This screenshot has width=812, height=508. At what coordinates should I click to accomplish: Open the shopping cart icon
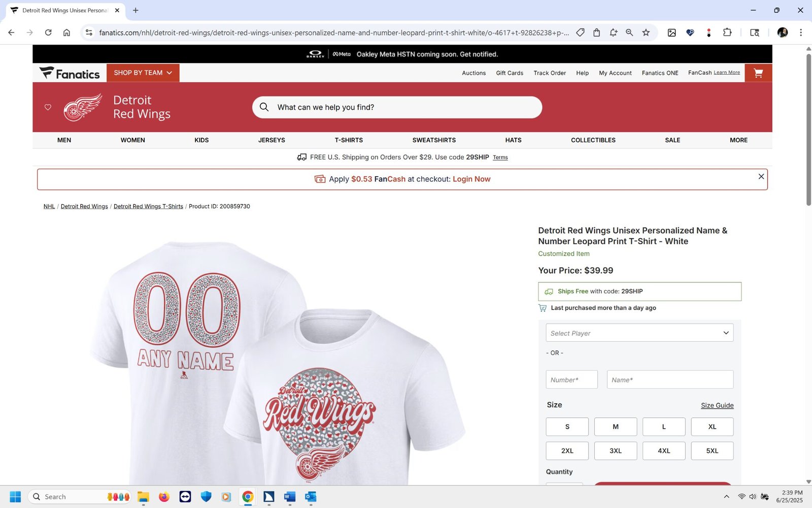(x=758, y=73)
